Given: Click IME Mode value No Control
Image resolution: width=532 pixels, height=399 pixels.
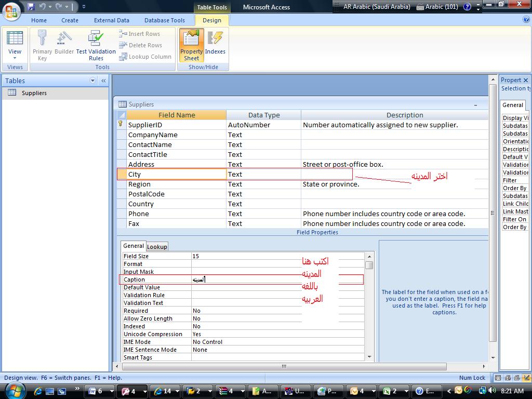Looking at the screenshot, I should 277,342.
